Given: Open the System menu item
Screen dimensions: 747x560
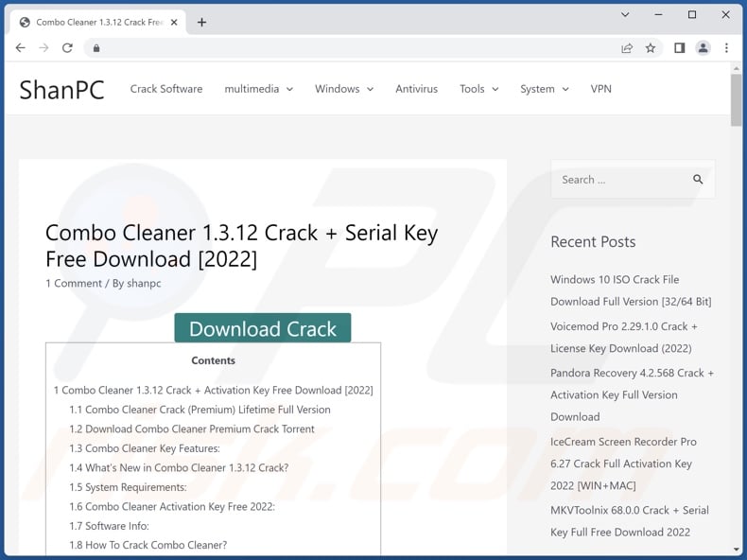Looking at the screenshot, I should point(537,89).
